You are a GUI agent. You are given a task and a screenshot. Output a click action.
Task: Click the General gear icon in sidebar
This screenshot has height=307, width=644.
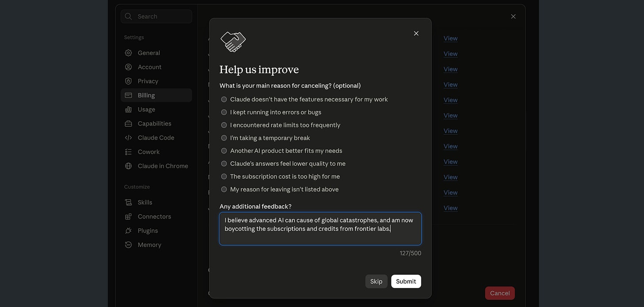click(128, 53)
